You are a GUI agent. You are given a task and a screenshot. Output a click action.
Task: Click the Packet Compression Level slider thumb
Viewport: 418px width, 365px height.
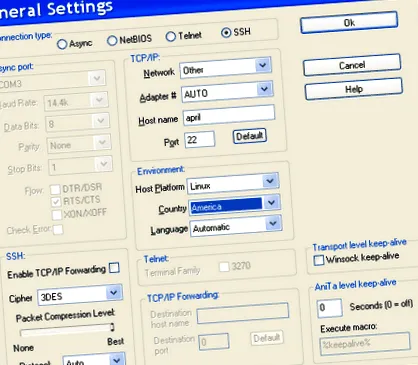(x=112, y=327)
